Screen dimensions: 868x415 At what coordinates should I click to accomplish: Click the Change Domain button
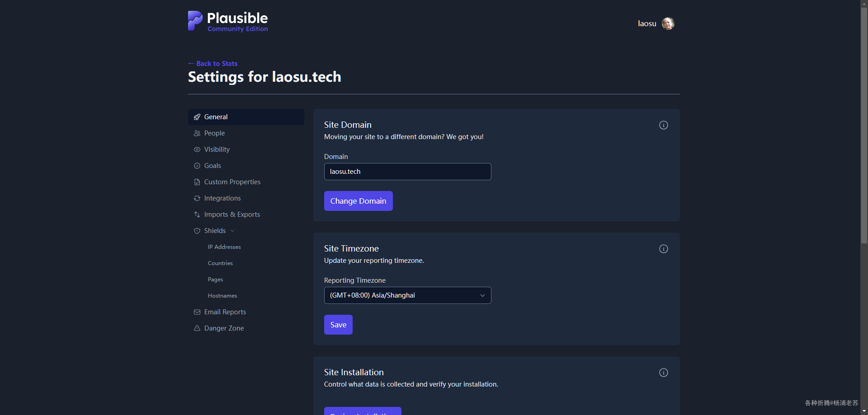(x=358, y=201)
